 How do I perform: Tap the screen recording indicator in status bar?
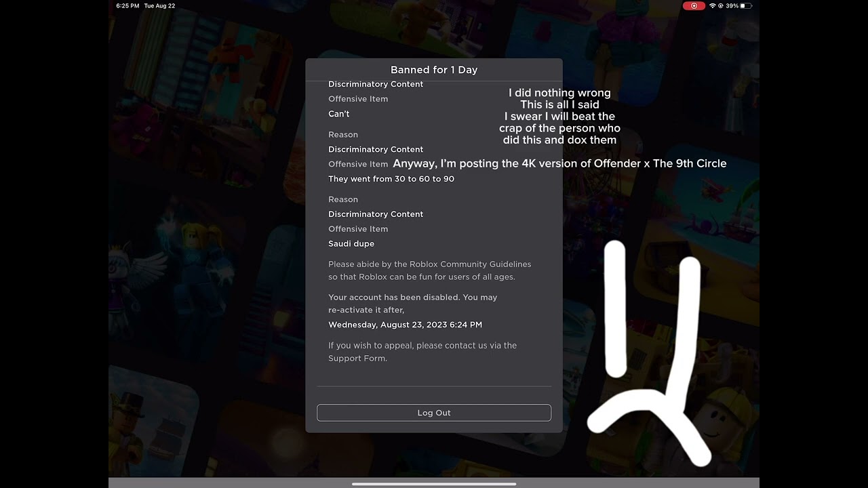694,5
